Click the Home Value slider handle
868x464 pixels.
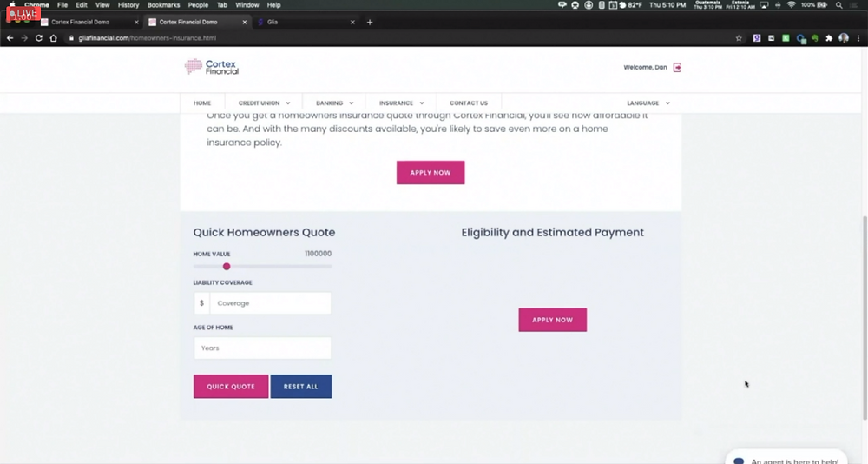227,267
